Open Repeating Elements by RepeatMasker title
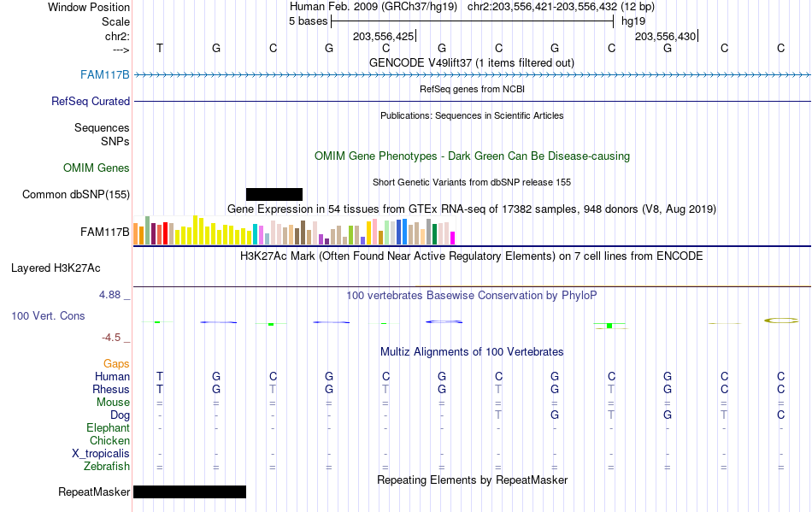Image resolution: width=812 pixels, height=512 pixels. pos(473,480)
